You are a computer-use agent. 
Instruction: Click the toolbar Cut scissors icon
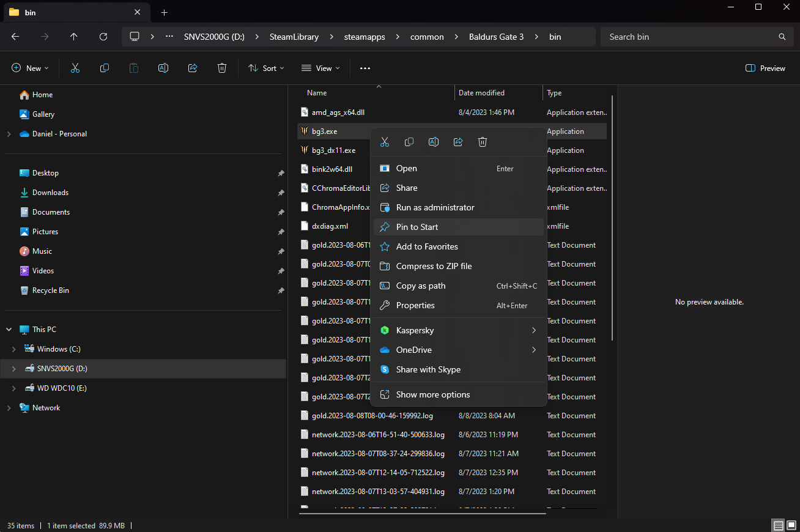[x=75, y=68]
